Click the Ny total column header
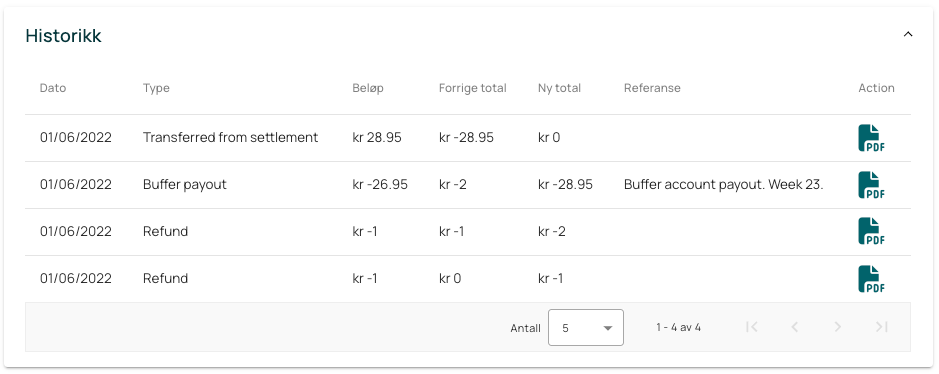 [x=559, y=88]
